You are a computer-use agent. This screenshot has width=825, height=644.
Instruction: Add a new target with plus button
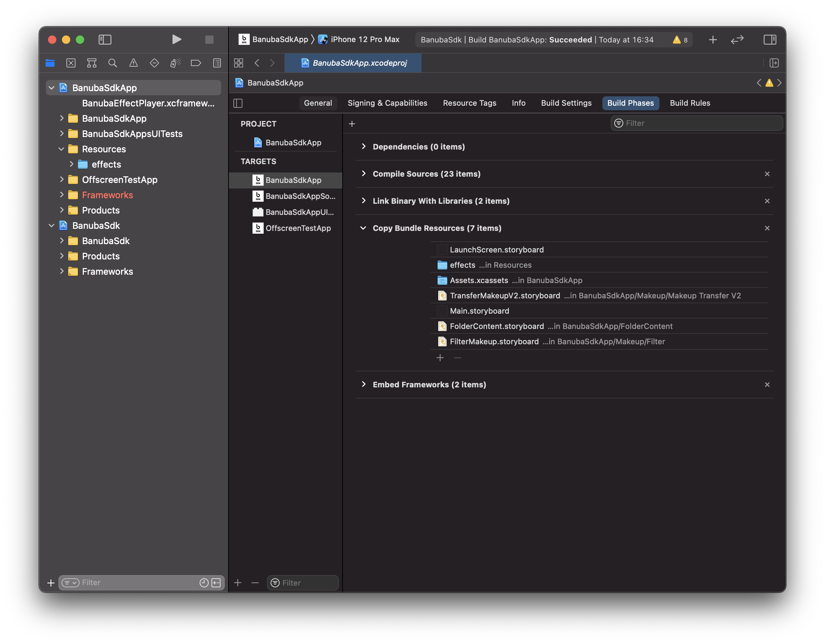pos(238,583)
